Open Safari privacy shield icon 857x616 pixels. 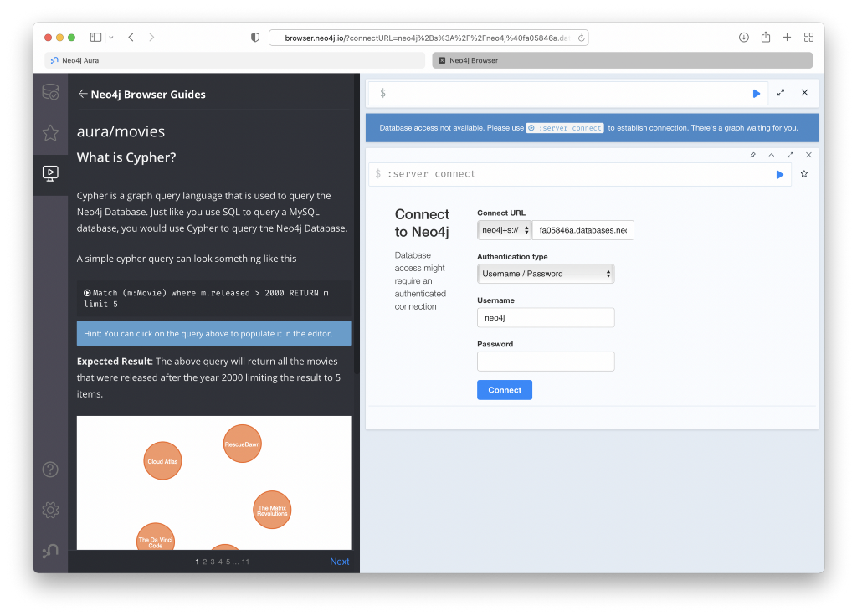(255, 38)
